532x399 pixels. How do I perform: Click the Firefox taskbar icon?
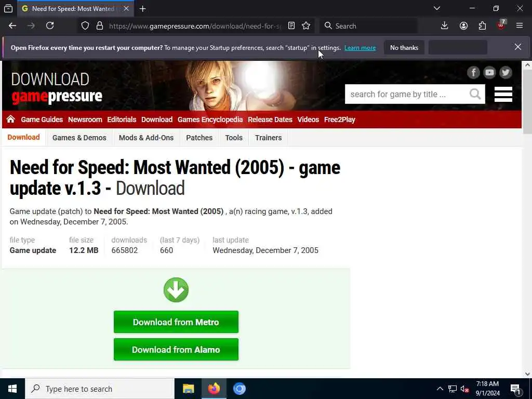click(214, 389)
